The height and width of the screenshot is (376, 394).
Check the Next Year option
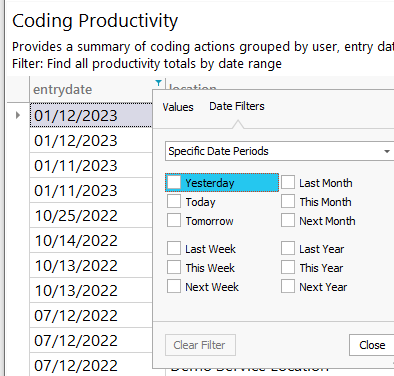click(x=288, y=286)
